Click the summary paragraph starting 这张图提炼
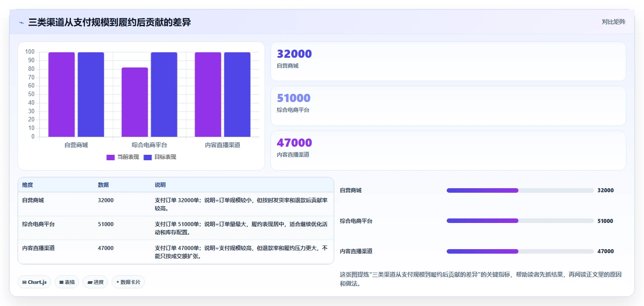This screenshot has width=644, height=306. (481, 279)
